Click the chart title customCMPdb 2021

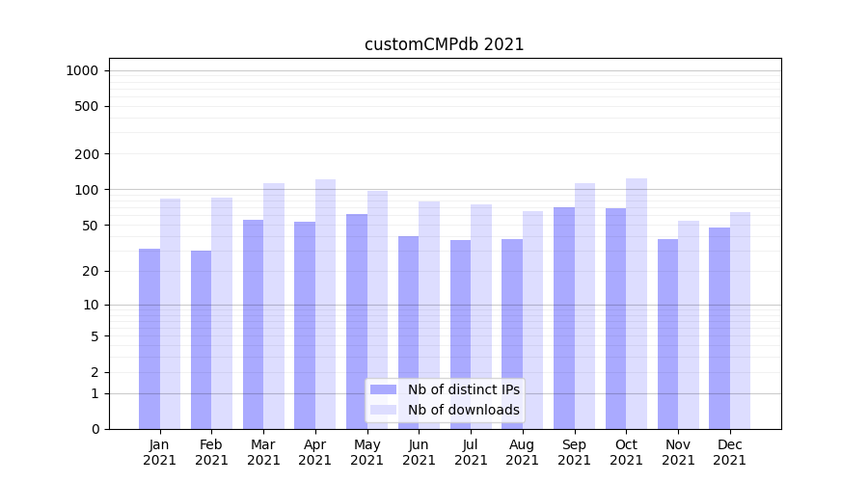[444, 44]
